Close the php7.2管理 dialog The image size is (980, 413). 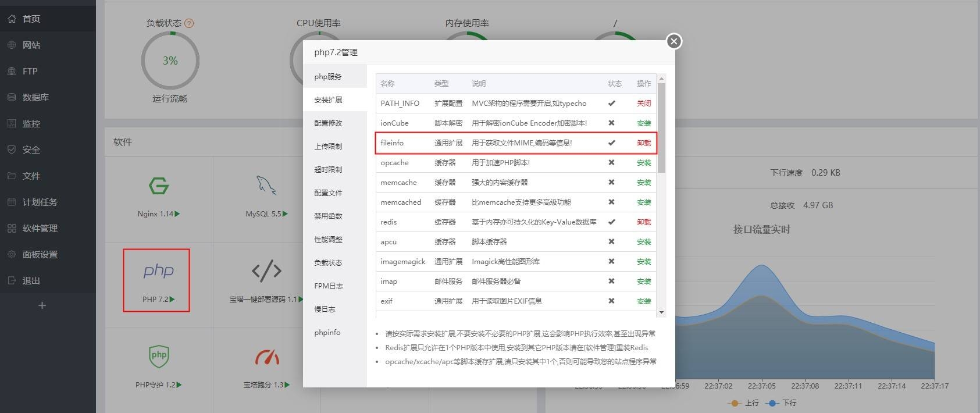(x=673, y=41)
